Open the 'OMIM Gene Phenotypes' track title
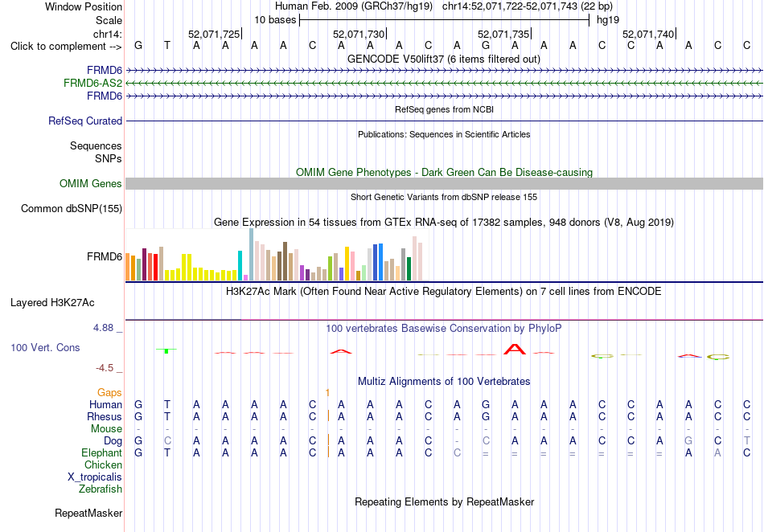764x532 pixels. 444,172
